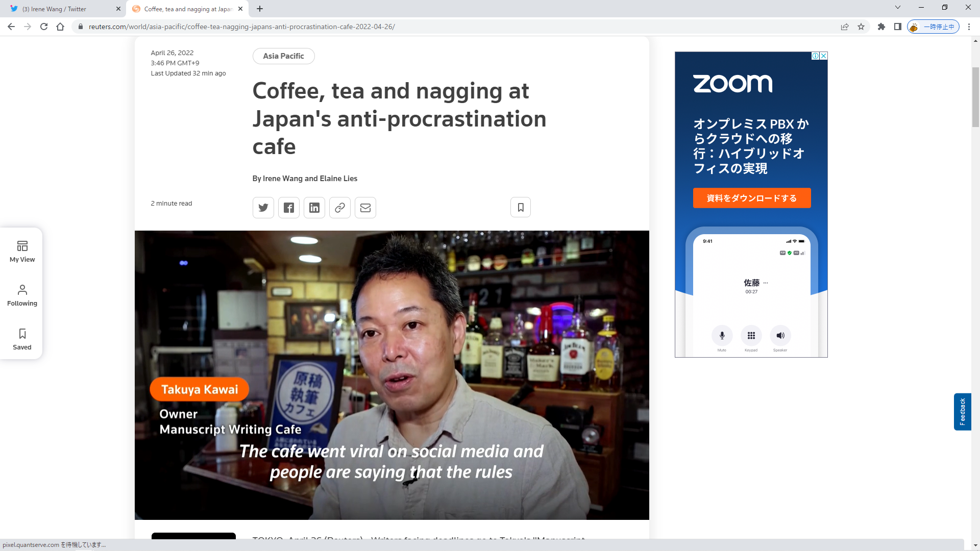Open Saved articles sidebar item

(x=22, y=339)
